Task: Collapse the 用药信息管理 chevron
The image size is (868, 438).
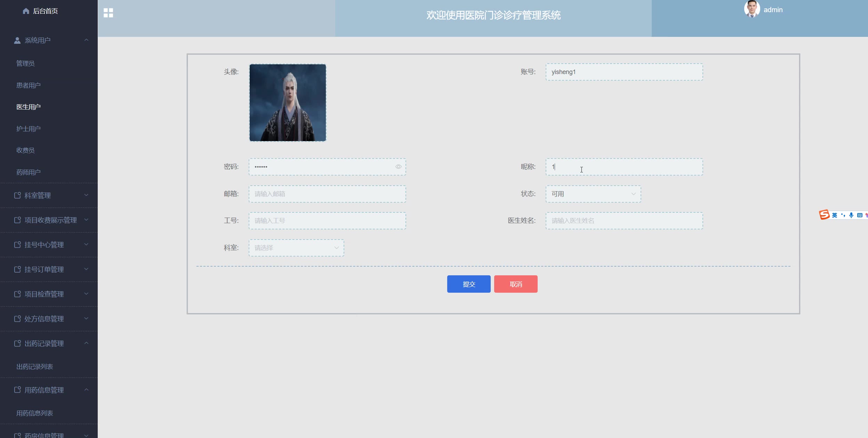Action: (x=86, y=390)
